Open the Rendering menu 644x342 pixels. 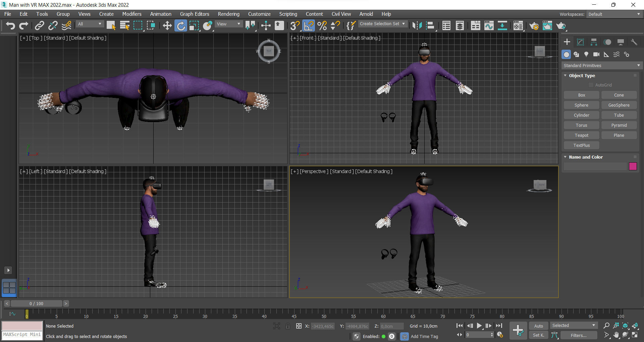229,14
